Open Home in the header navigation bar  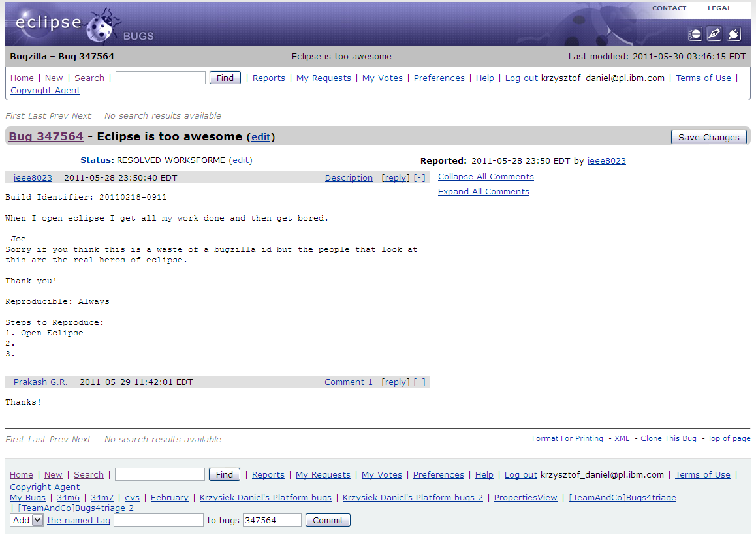click(22, 78)
